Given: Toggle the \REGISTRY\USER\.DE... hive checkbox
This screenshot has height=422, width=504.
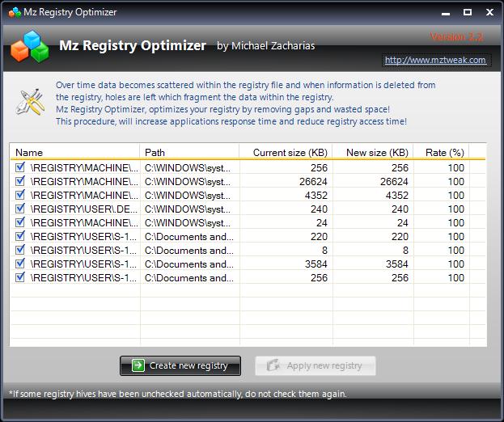Looking at the screenshot, I should [20, 209].
